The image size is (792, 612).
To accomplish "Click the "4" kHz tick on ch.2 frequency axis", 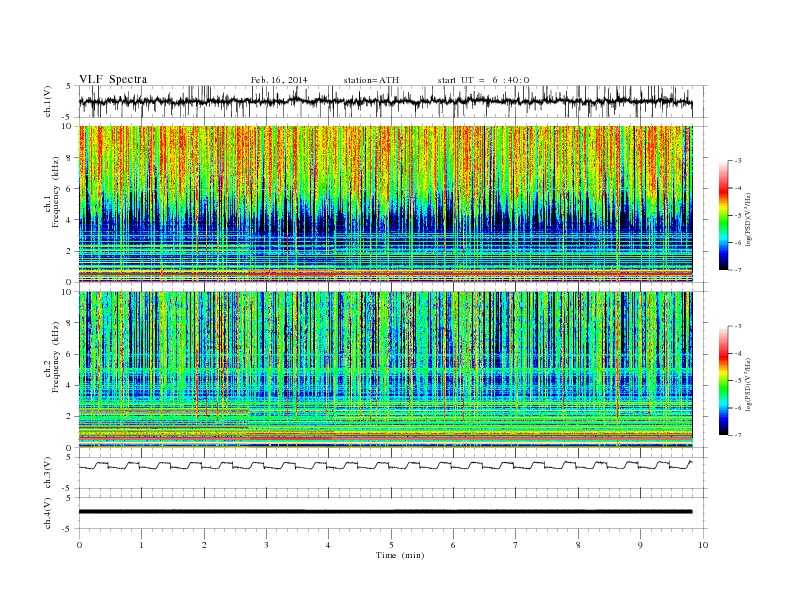I will point(70,386).
